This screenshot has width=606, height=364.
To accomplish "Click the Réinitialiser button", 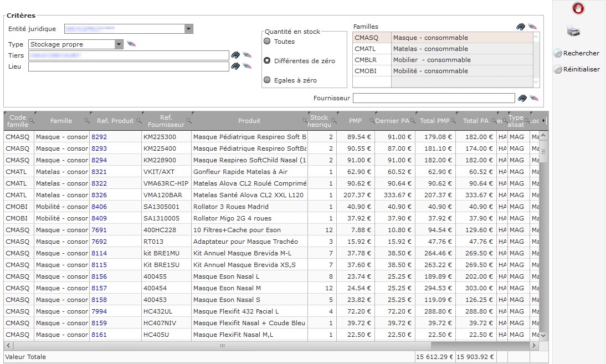I will 577,70.
